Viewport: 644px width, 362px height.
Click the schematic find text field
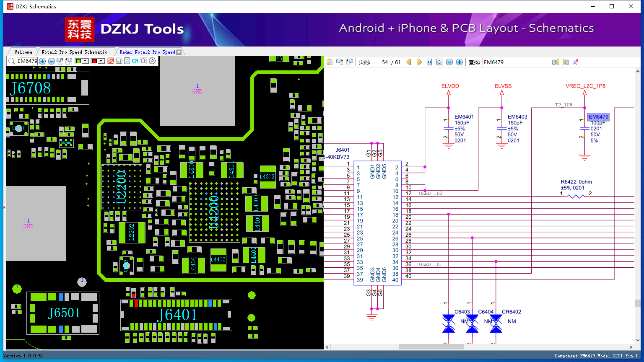[516, 62]
